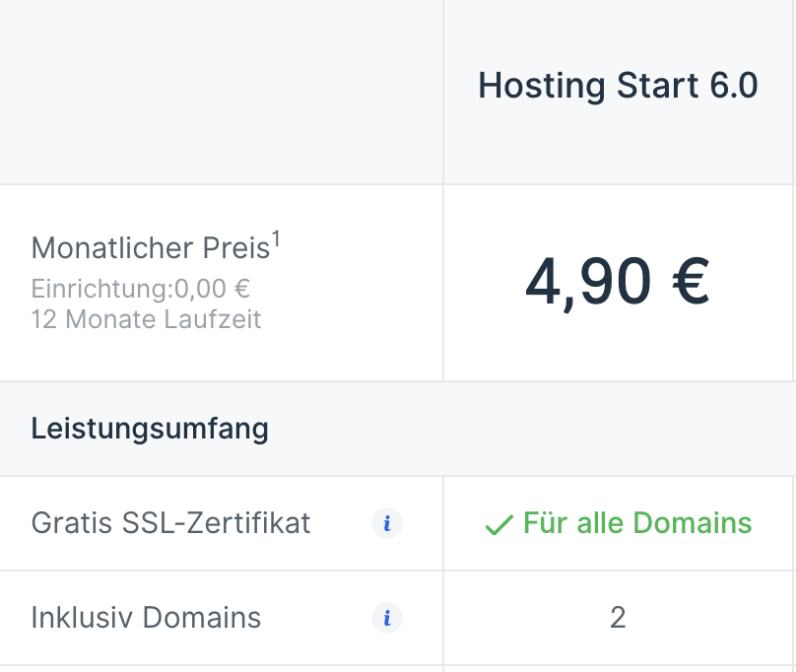Image resolution: width=796 pixels, height=672 pixels.
Task: Click the Einrichtung setup fee text
Action: [x=140, y=290]
